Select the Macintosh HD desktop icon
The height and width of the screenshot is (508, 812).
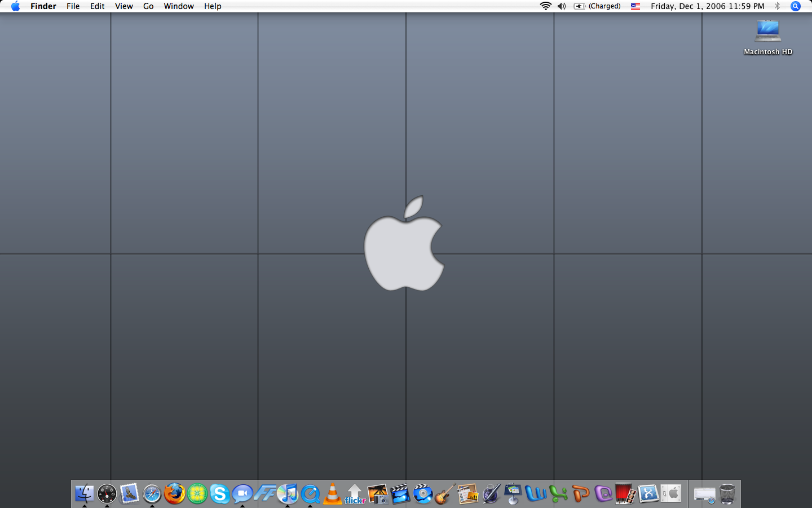pos(768,31)
